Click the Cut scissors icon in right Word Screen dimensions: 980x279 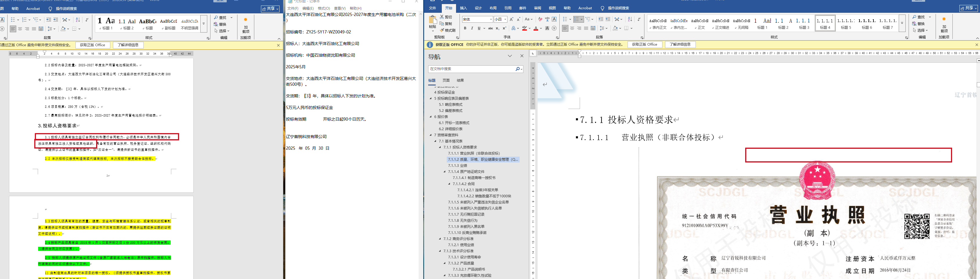442,17
